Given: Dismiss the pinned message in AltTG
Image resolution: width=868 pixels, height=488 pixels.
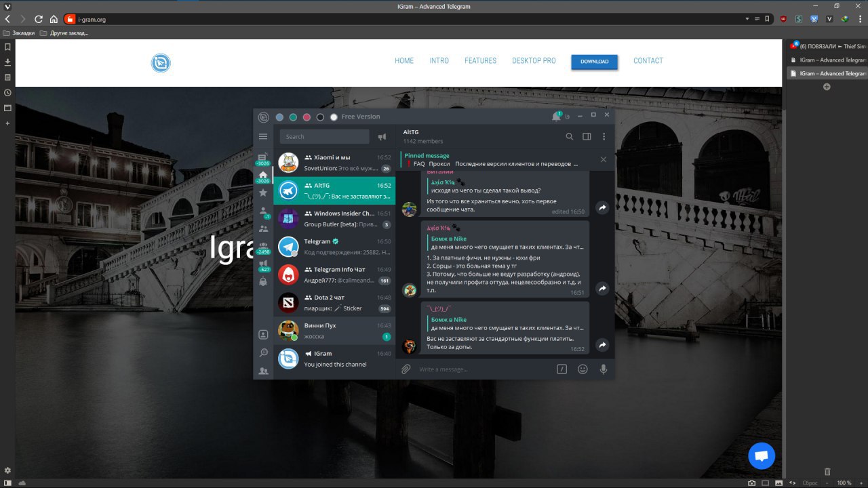Looking at the screenshot, I should pyautogui.click(x=604, y=159).
